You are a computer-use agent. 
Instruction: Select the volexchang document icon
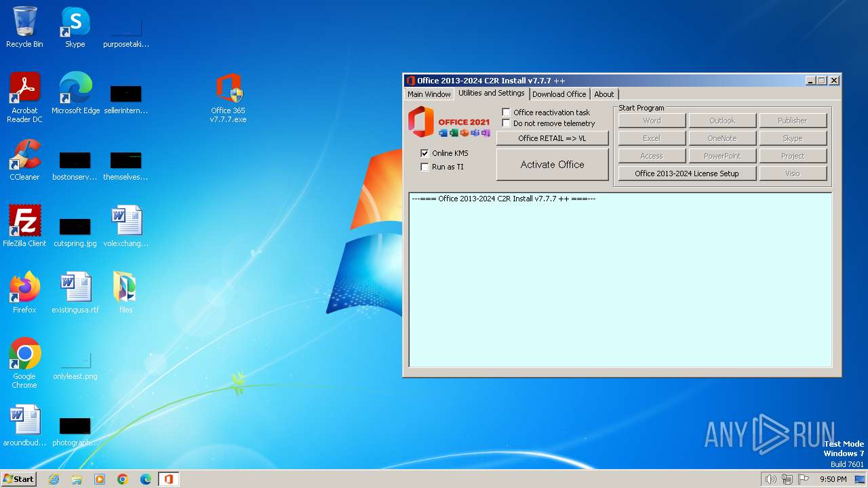(x=125, y=226)
